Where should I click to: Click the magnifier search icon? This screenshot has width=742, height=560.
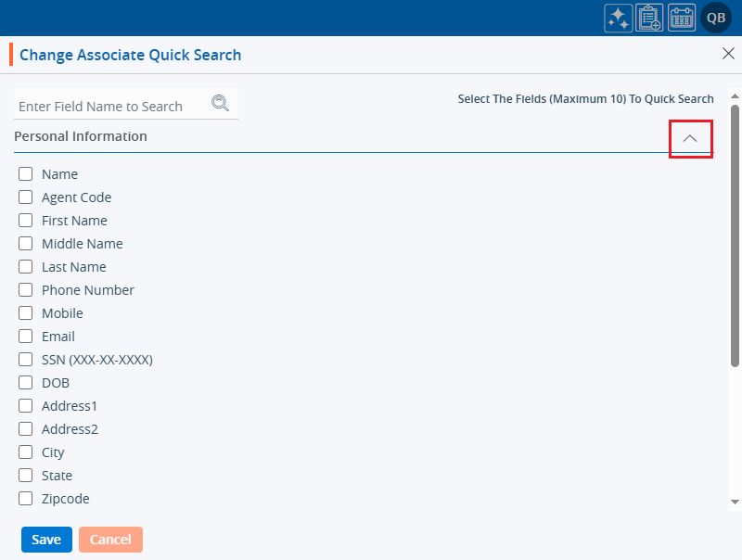pos(220,103)
